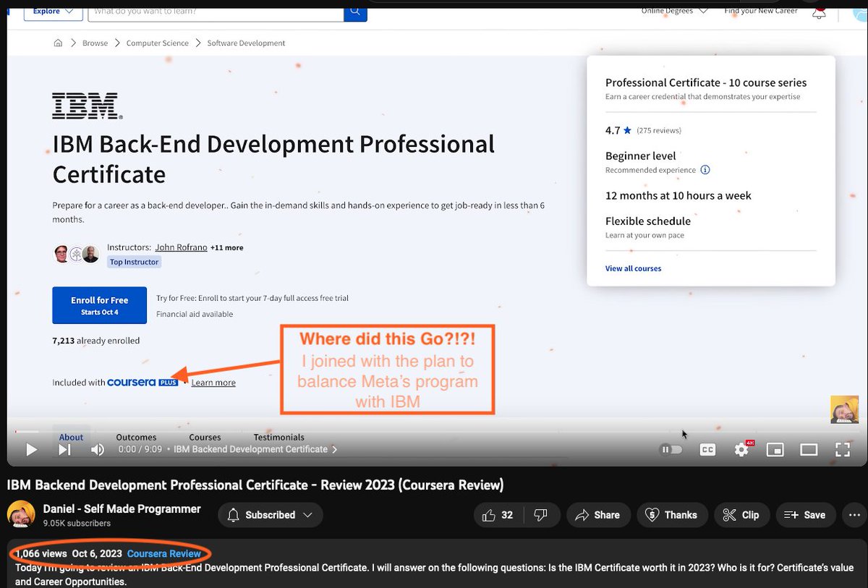Toggle the autoplay switch
Screen dimensions: 868x588
point(672,450)
